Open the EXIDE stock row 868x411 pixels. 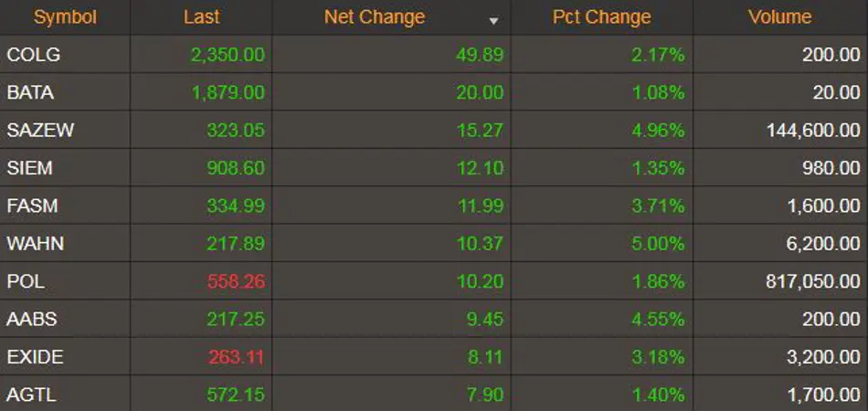pyautogui.click(x=35, y=357)
